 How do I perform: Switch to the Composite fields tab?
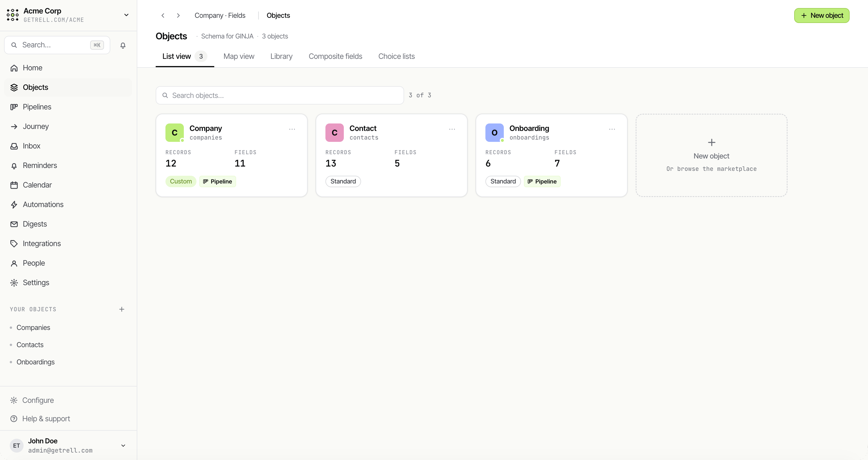335,56
